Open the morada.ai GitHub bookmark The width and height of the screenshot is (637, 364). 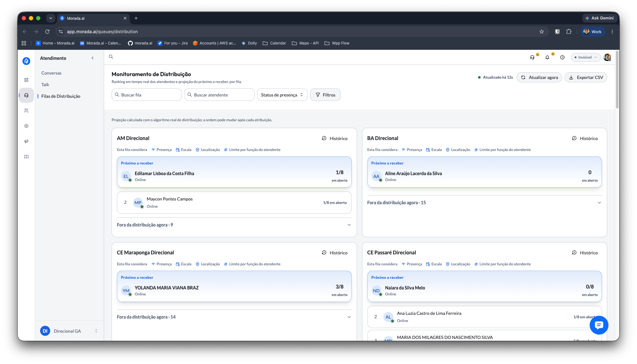coord(140,43)
